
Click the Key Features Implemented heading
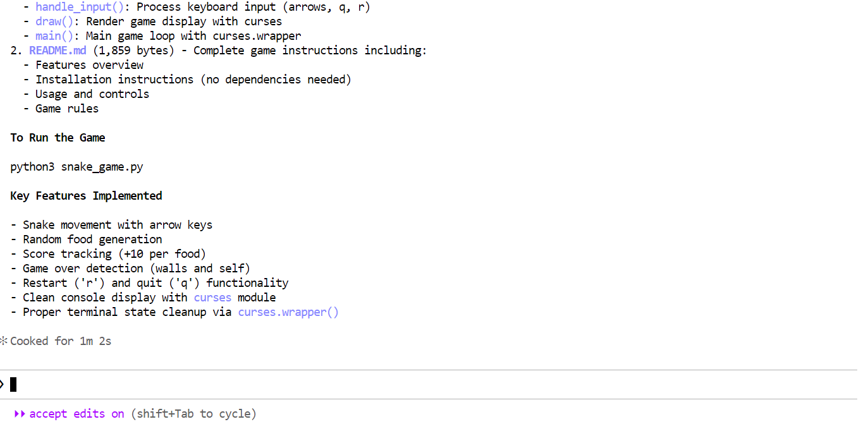[85, 195]
